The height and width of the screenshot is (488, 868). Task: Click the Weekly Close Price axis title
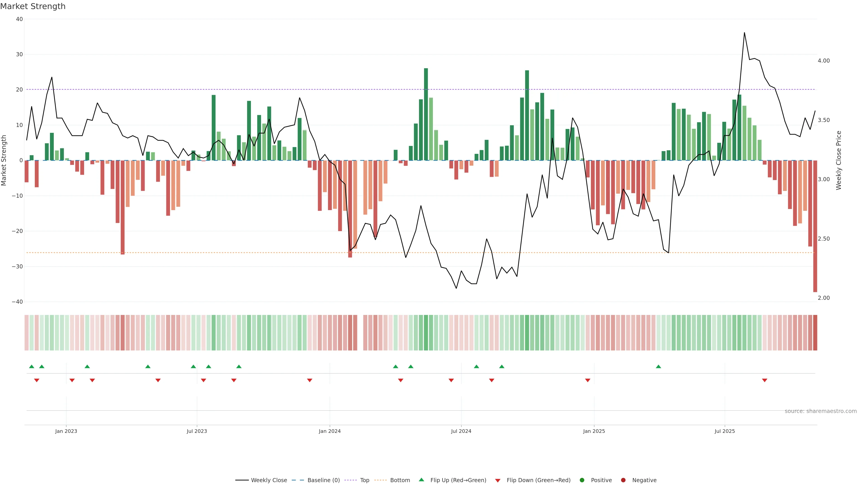click(x=839, y=160)
